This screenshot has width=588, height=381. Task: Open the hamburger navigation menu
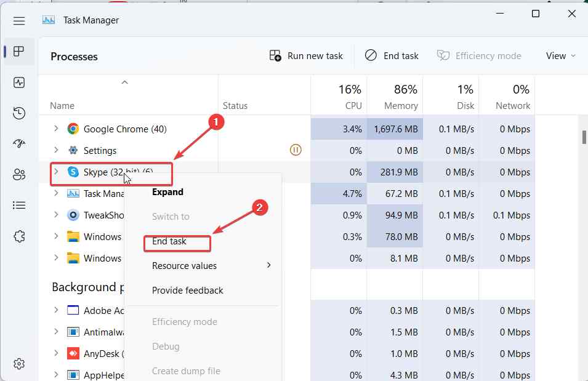18,21
